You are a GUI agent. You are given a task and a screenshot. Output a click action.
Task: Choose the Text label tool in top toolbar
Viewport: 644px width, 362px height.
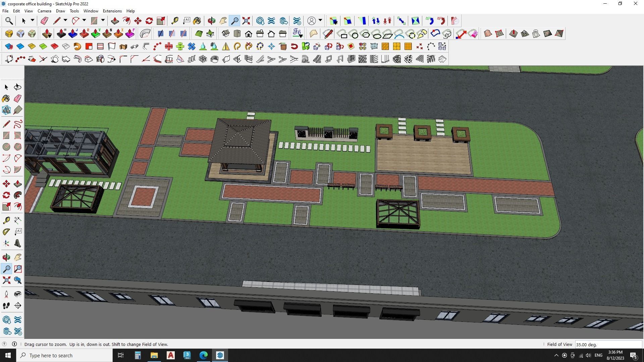point(186,21)
